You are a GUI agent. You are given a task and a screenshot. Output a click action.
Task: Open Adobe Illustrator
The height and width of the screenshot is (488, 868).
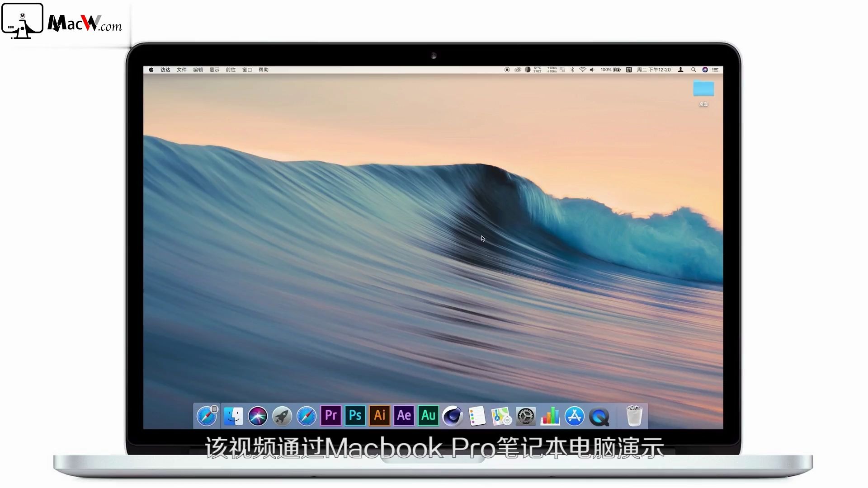(379, 415)
